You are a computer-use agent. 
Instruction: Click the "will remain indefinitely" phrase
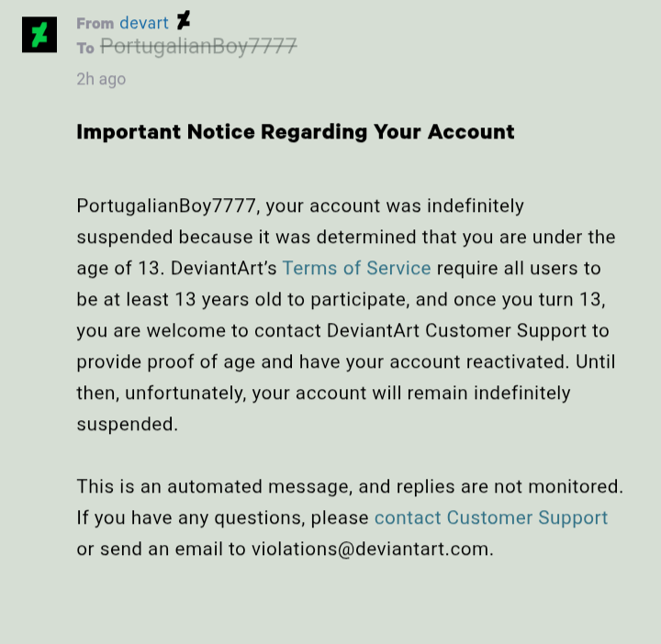pyautogui.click(x=471, y=393)
